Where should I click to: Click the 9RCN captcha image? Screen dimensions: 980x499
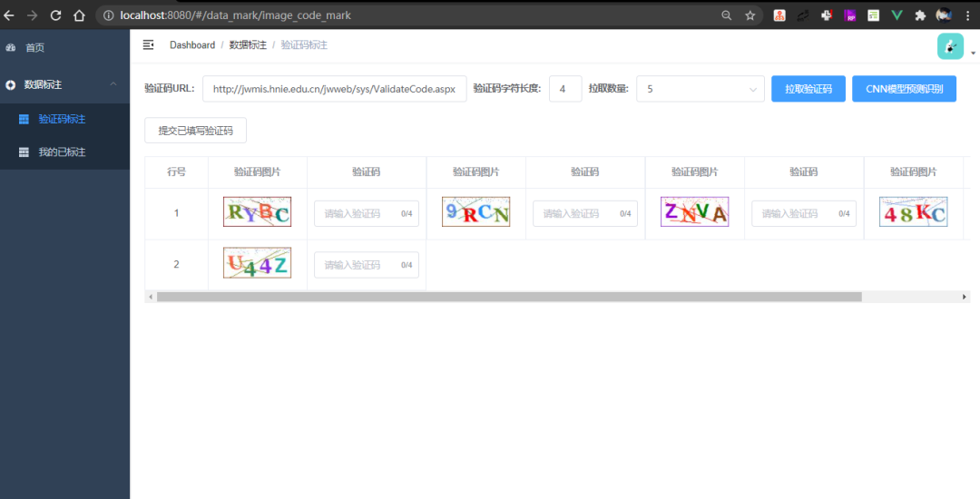[x=475, y=211]
